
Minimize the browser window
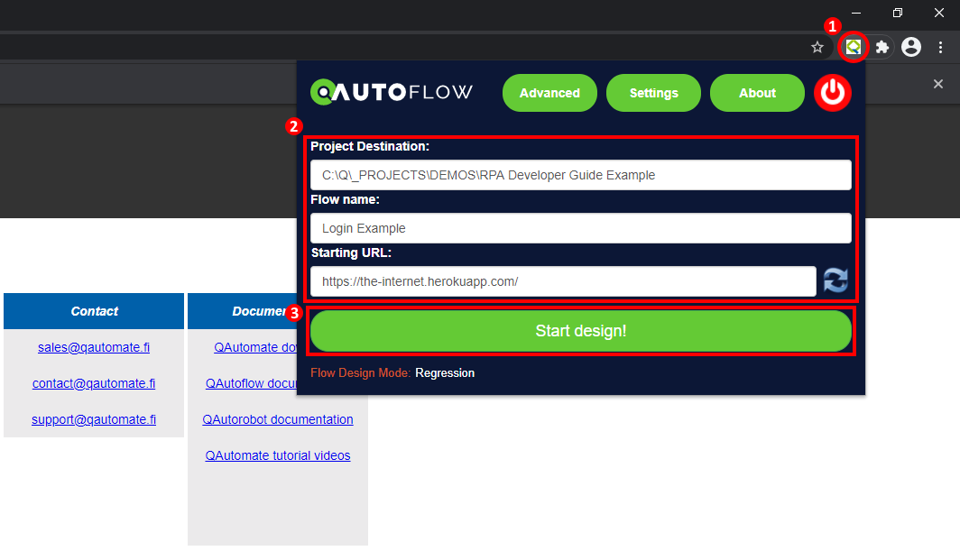click(856, 13)
